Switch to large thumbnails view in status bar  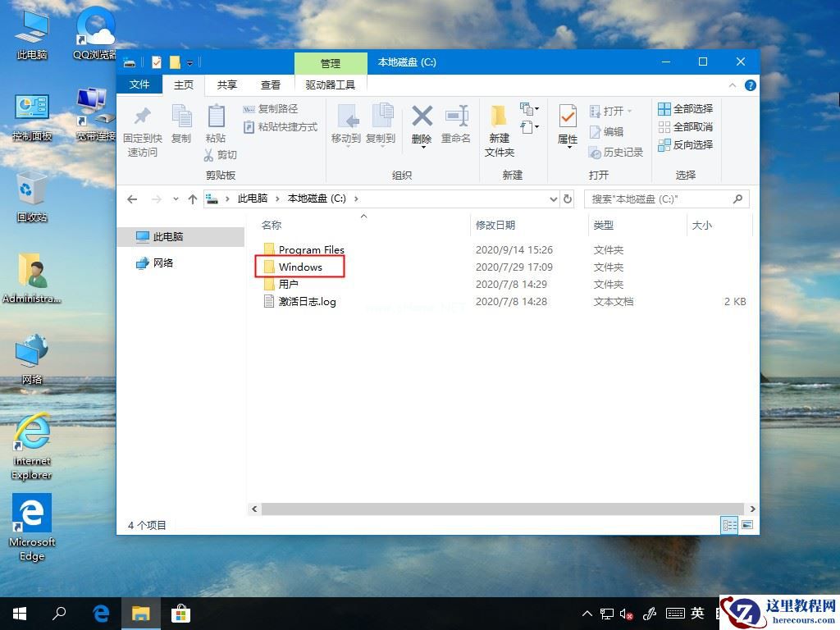pos(747,525)
